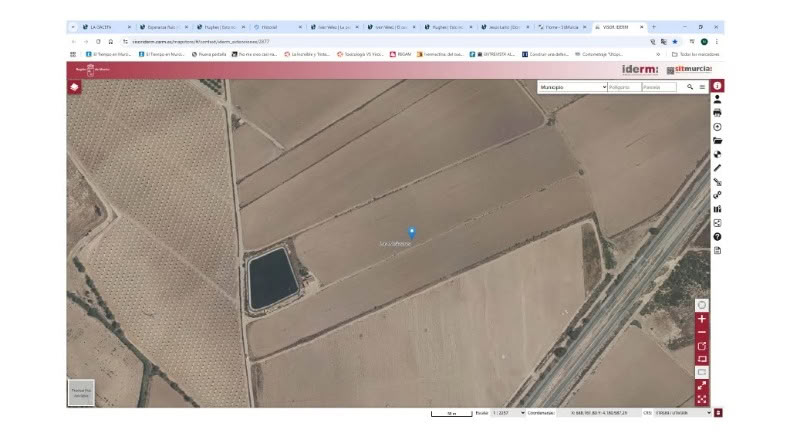
Task: Switch to the Jesús Lario browser tab
Action: click(505, 27)
